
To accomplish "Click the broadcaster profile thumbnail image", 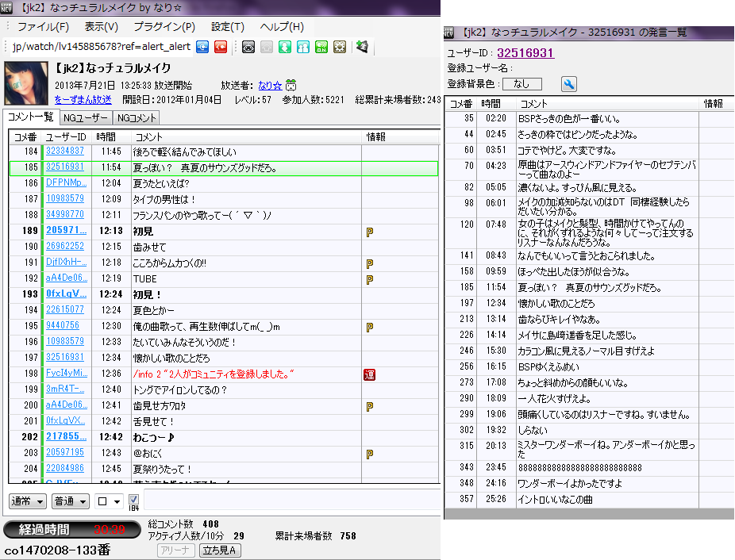I will pyautogui.click(x=26, y=82).
